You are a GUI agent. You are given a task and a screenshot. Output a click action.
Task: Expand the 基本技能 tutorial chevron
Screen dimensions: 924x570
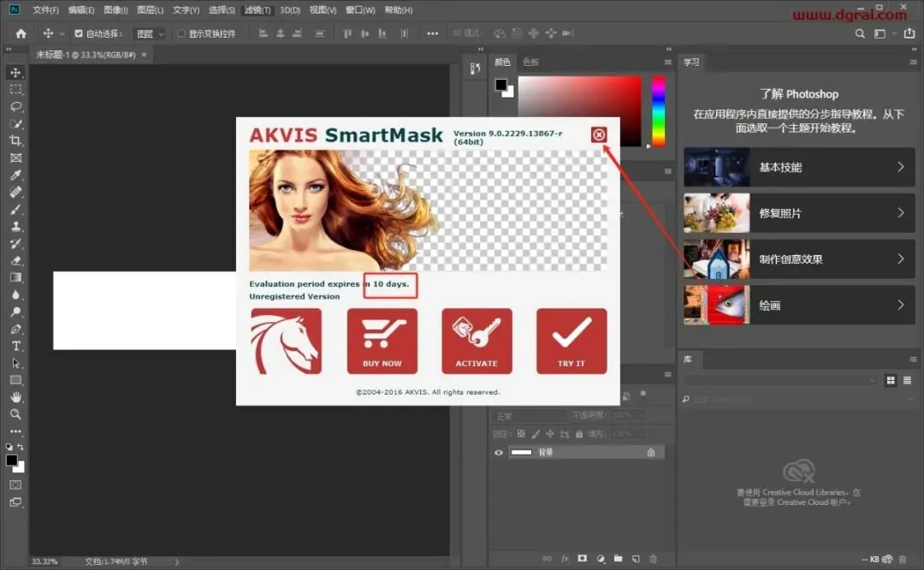tap(900, 167)
